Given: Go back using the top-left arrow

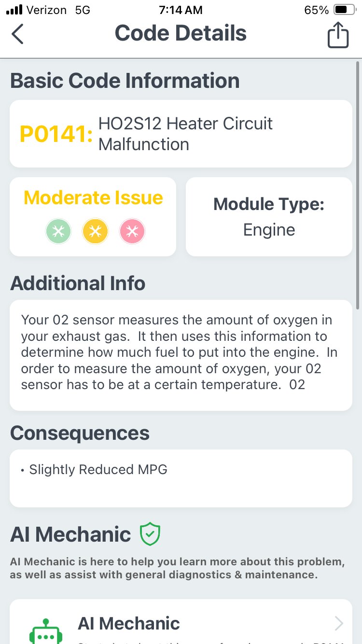Looking at the screenshot, I should coord(17,34).
